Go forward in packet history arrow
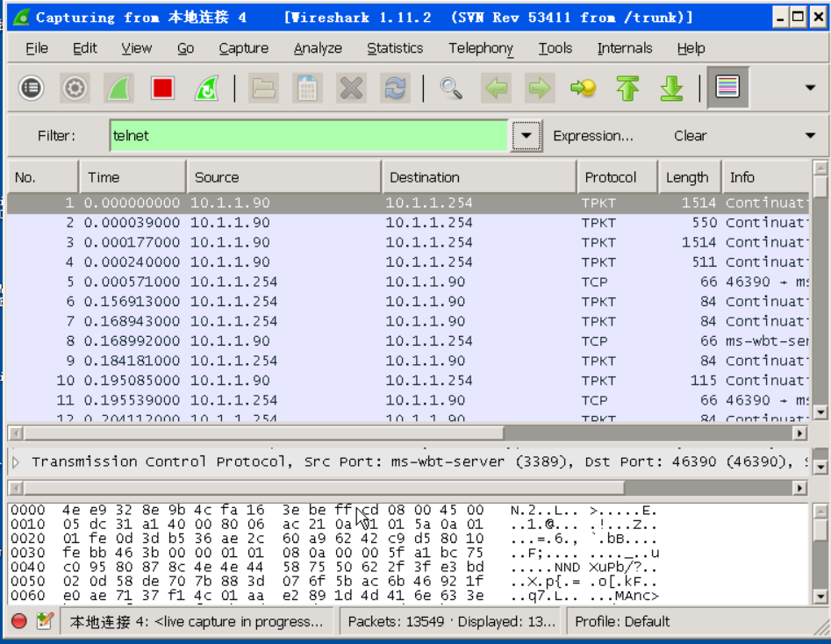 tap(540, 88)
